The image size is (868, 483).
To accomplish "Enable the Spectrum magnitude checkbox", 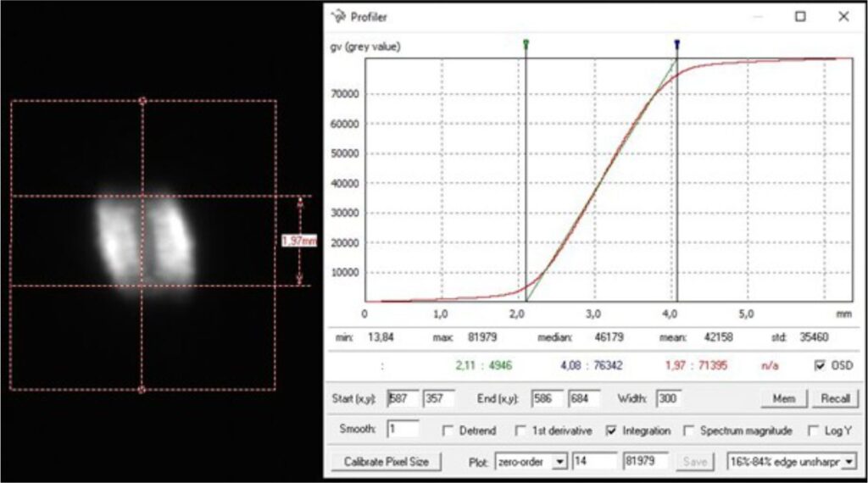I will pyautogui.click(x=688, y=430).
